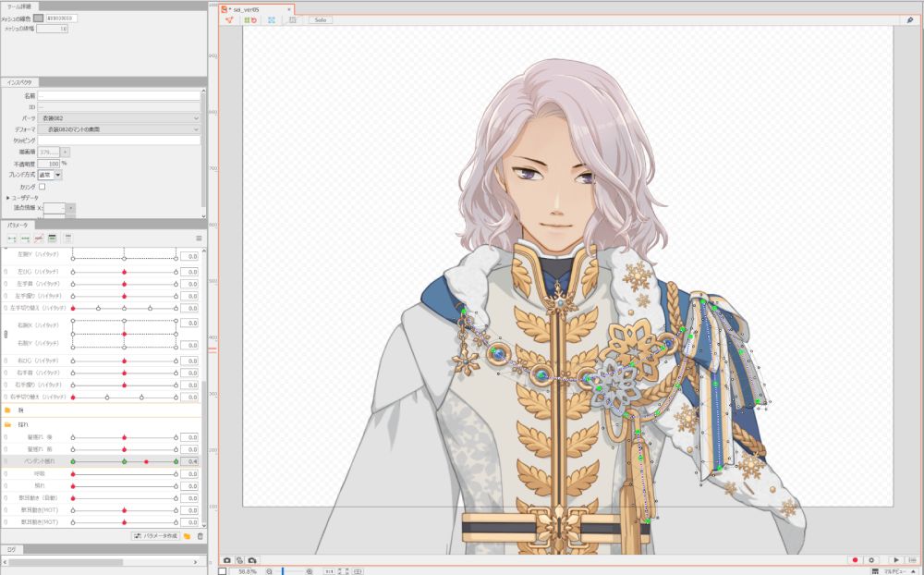
Task: Click the fit-to-view icon right of 1:1
Action: pyautogui.click(x=344, y=571)
